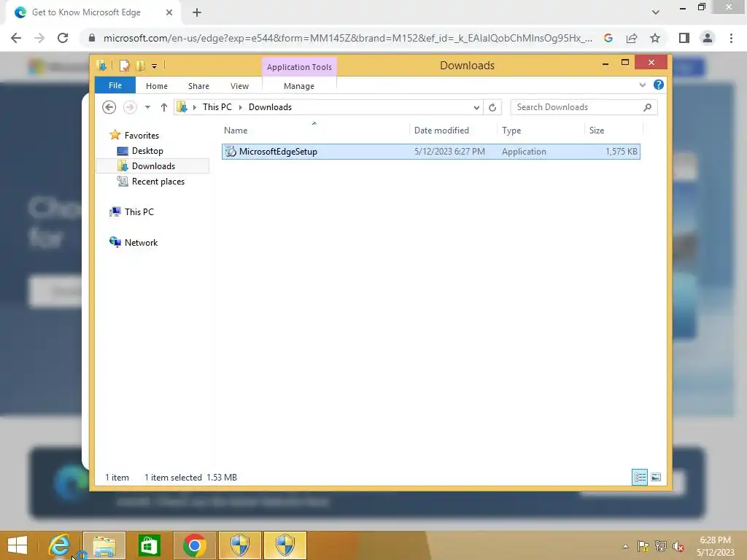Click File Explorer on the taskbar
The width and height of the screenshot is (747, 560).
[104, 545]
